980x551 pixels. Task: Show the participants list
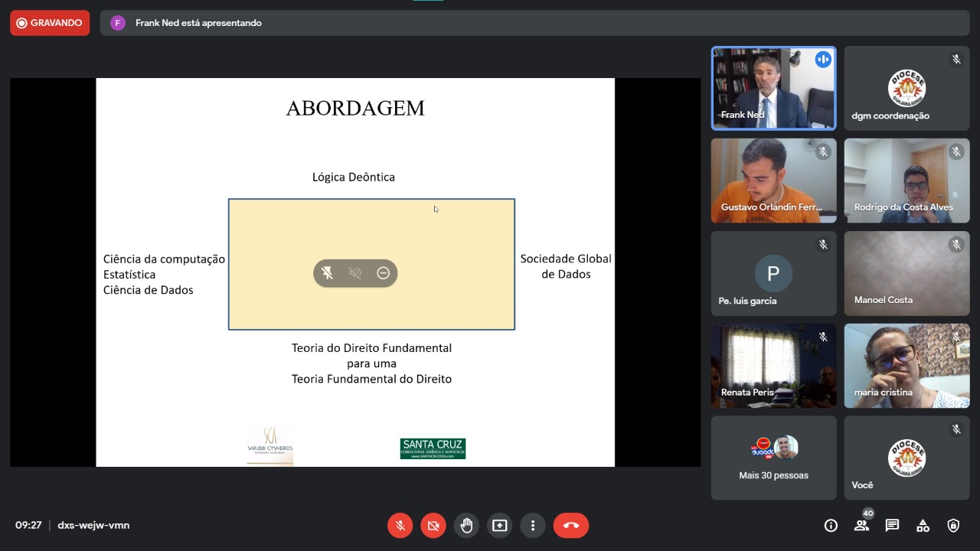[862, 526]
